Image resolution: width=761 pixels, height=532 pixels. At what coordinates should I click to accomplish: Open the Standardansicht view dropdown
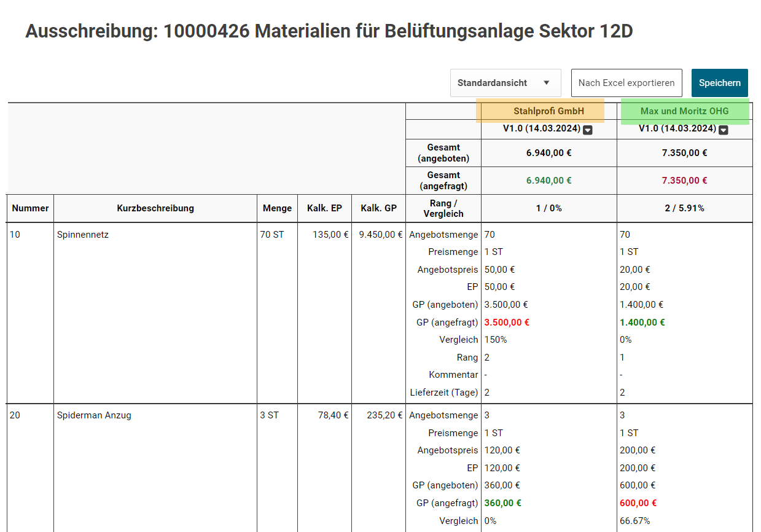[505, 83]
